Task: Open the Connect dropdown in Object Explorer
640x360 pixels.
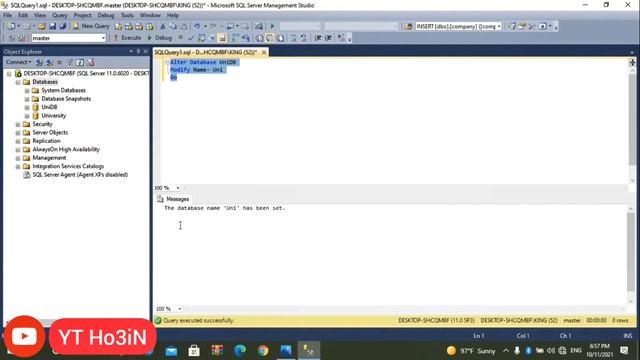Action: (18, 62)
